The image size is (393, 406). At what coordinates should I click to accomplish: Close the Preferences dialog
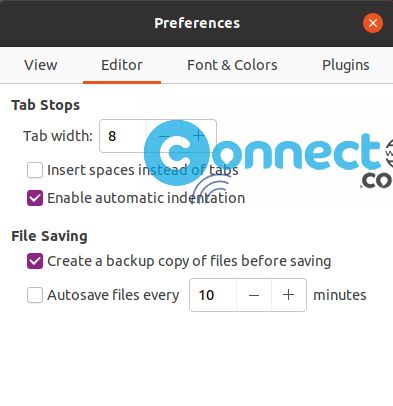coord(373,23)
